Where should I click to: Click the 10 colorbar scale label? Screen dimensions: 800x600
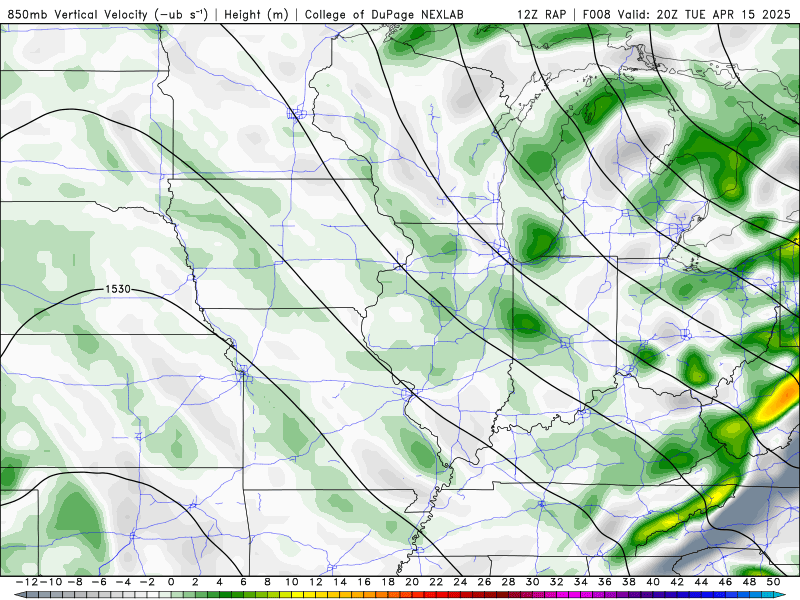pos(291,582)
